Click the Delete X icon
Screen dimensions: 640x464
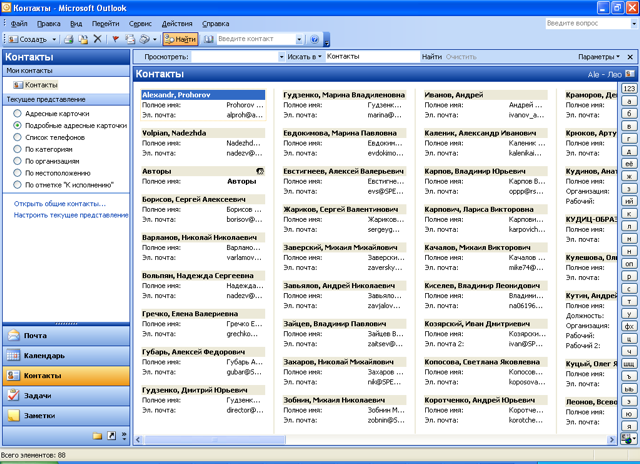tap(97, 39)
